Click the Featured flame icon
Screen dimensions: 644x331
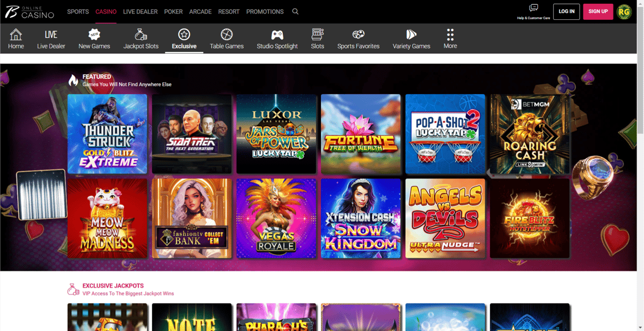point(73,81)
